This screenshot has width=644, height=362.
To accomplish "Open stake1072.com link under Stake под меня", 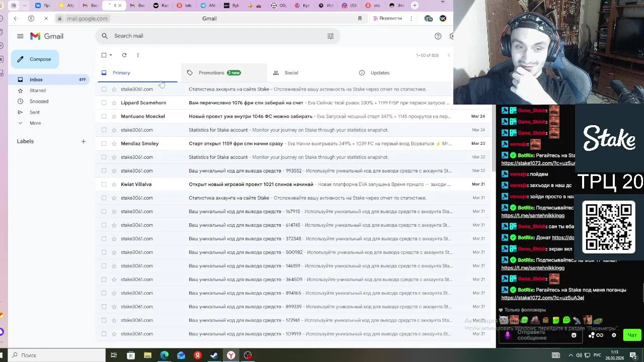I will [542, 298].
